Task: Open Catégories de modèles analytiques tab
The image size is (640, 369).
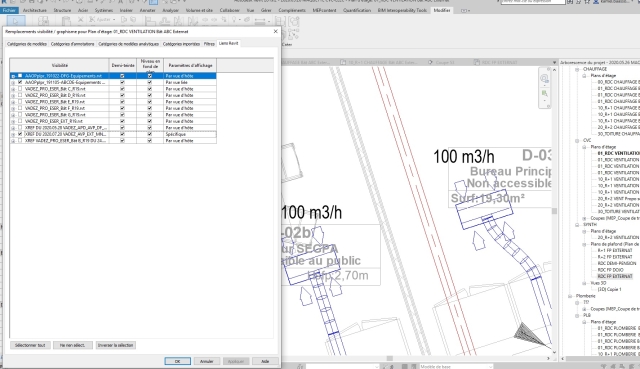Action: 128,44
